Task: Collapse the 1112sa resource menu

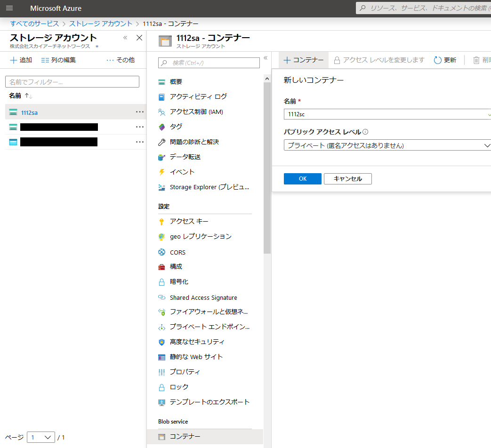Action: click(x=266, y=58)
